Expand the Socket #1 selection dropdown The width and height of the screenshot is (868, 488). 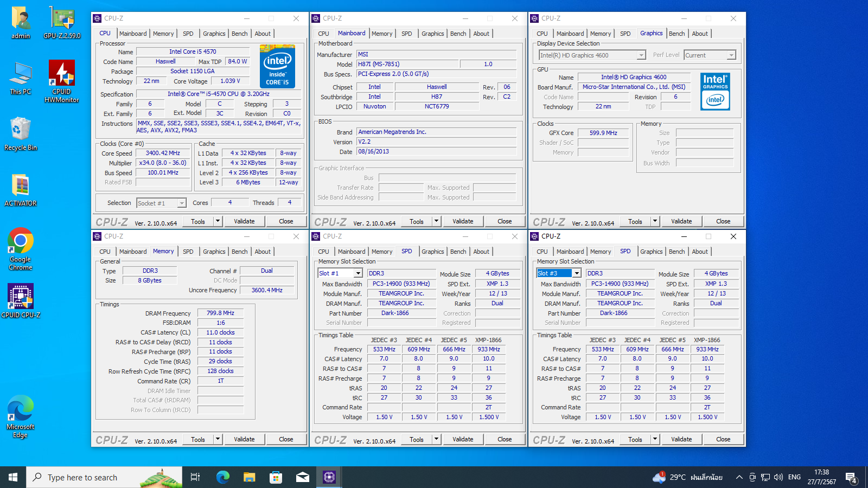point(182,203)
